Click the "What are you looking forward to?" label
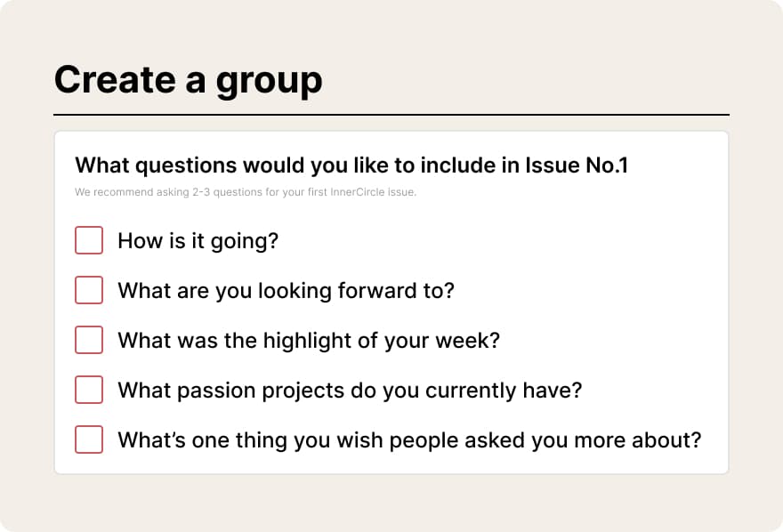This screenshot has height=532, width=783. 286,290
